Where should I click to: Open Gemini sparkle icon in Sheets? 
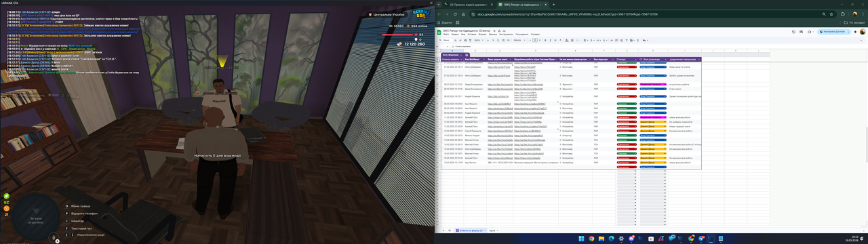855,32
